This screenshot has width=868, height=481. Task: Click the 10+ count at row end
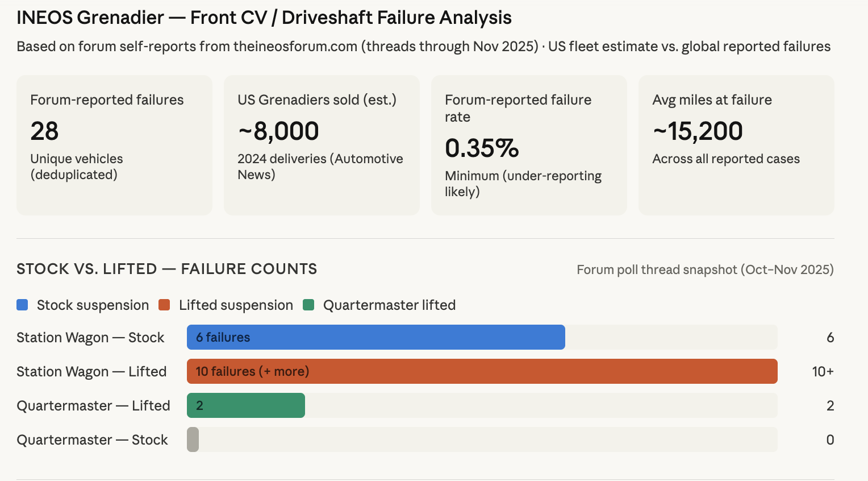tap(823, 372)
